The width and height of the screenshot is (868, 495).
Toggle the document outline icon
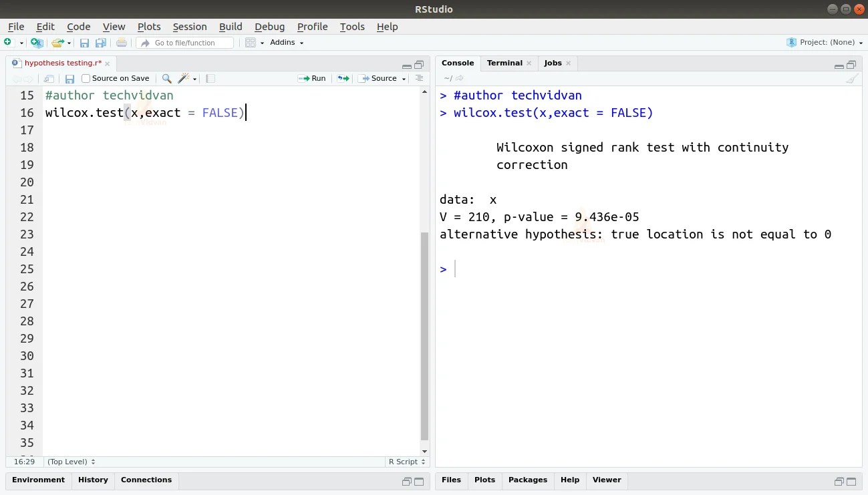[419, 78]
